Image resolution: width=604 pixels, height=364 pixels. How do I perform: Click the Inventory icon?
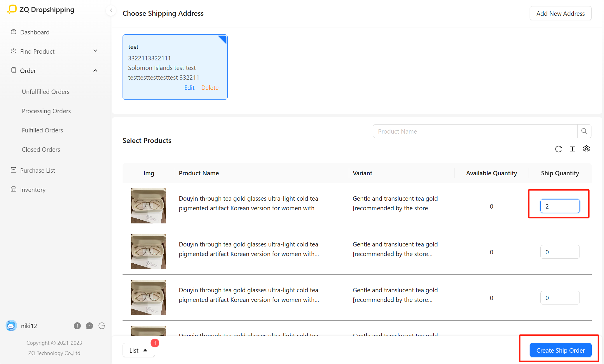pyautogui.click(x=13, y=189)
